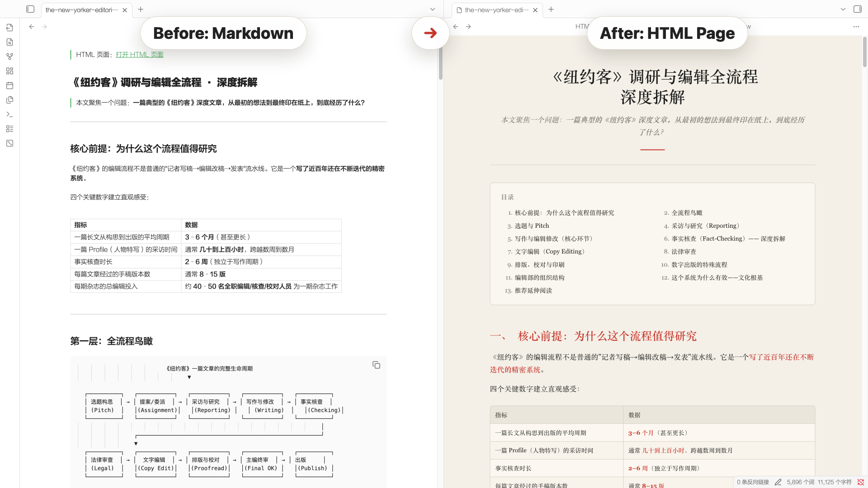Screen dimensions: 868x488
Task: Add a new tab in the left pane
Action: [x=141, y=9]
